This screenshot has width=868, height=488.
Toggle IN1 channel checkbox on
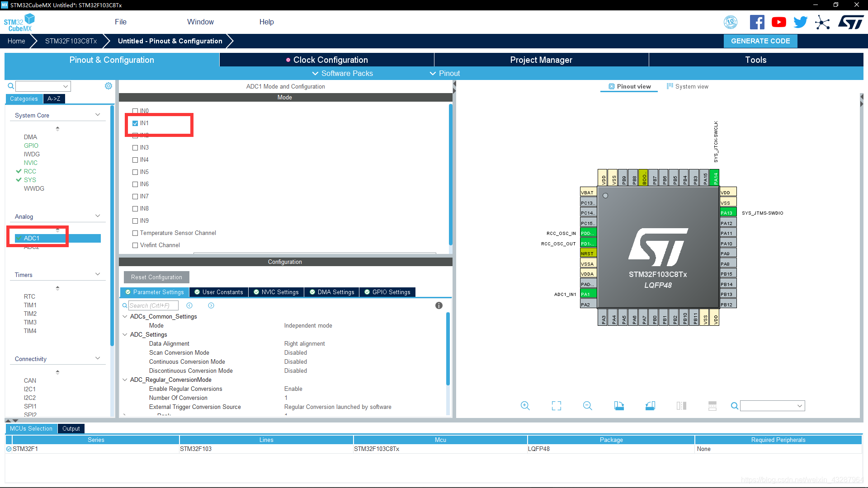point(135,123)
